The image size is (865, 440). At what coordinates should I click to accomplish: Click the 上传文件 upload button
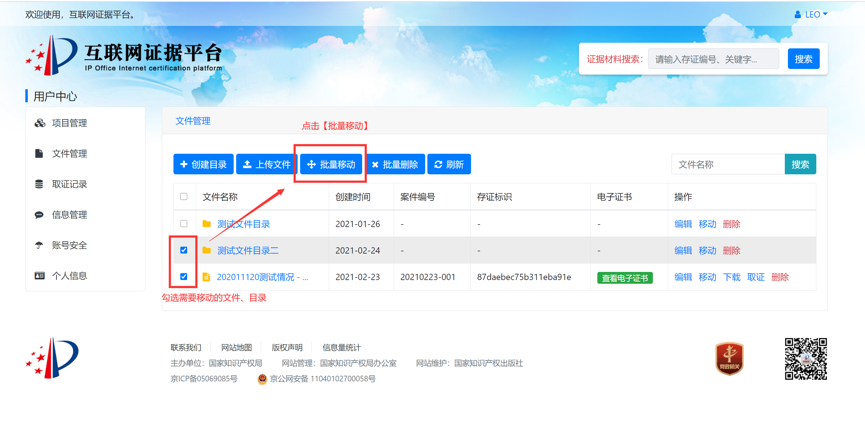pos(266,164)
